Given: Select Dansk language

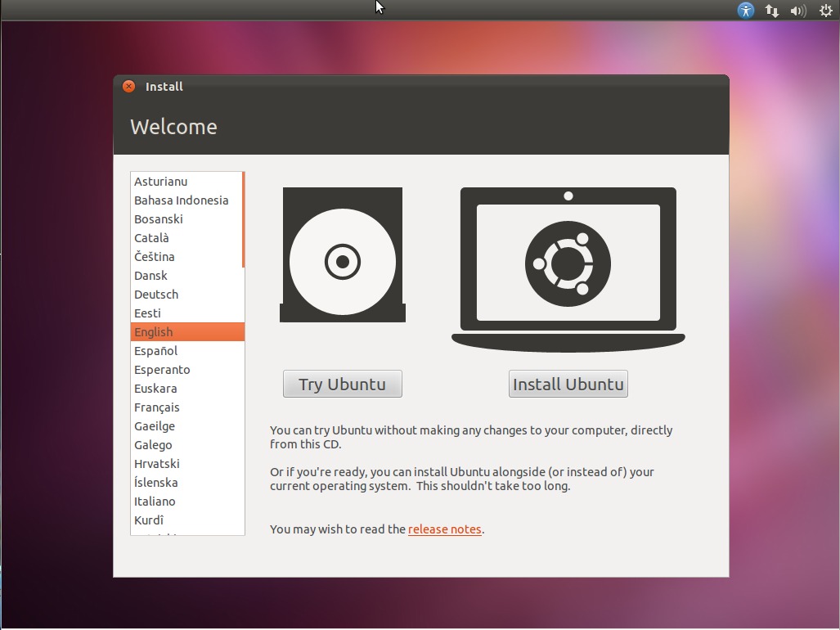Looking at the screenshot, I should (186, 276).
